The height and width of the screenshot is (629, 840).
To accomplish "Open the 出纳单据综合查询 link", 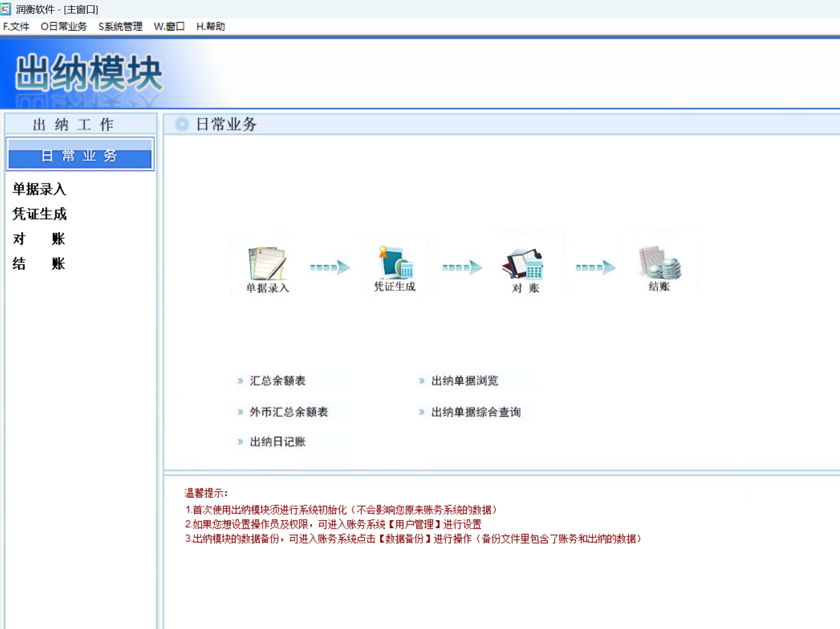I will pyautogui.click(x=476, y=412).
